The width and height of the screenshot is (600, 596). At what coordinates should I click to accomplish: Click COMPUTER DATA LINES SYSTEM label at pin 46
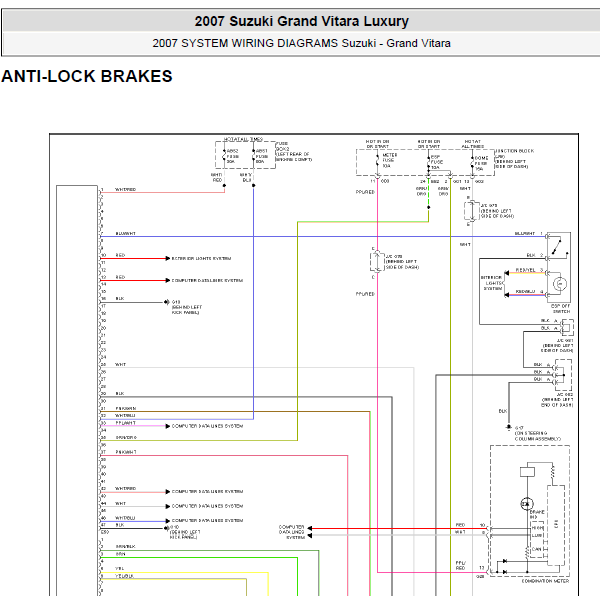(x=207, y=521)
